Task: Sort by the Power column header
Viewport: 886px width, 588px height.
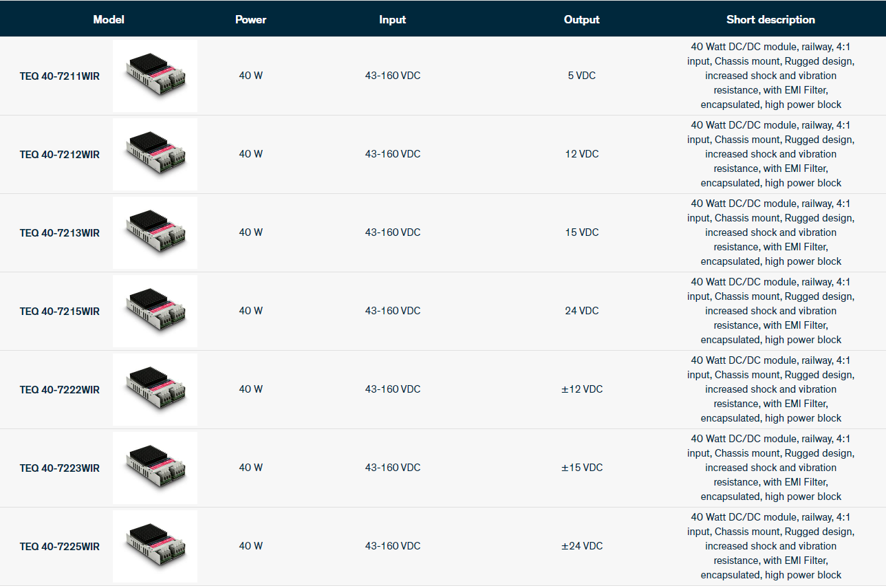Action: [250, 19]
